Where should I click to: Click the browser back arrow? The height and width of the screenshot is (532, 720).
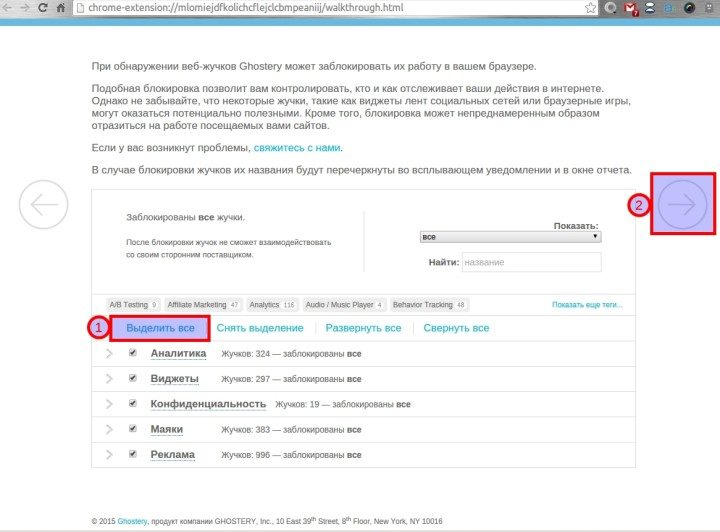(x=8, y=8)
